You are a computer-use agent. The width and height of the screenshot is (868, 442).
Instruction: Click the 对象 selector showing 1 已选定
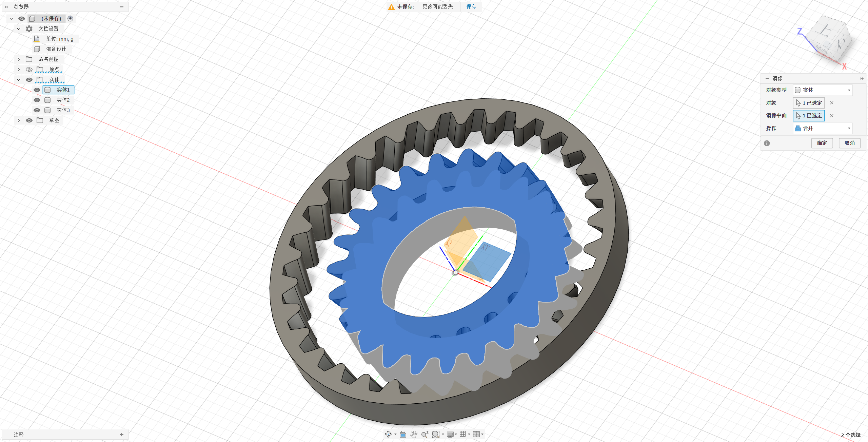pyautogui.click(x=809, y=103)
